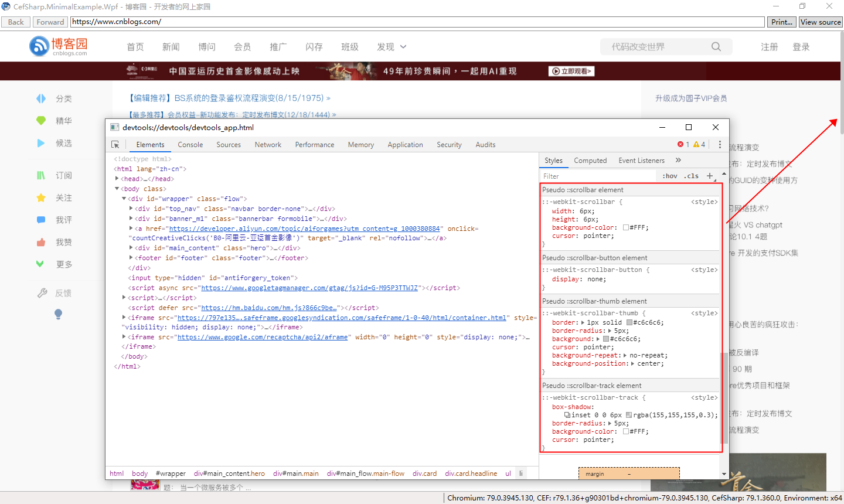844x504 pixels.
Task: Open the DevTools three-dot customize menu
Action: point(720,144)
